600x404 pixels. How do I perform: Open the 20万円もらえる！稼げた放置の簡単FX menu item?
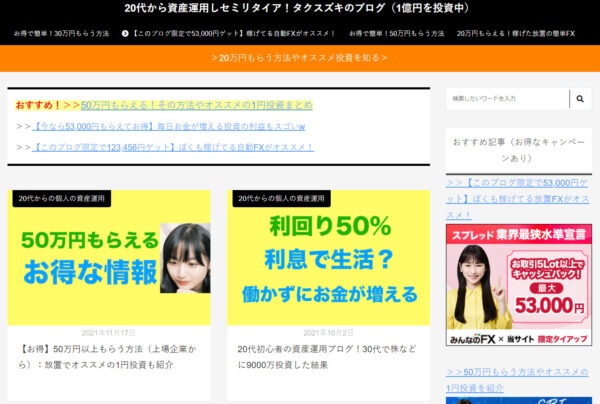tap(516, 34)
